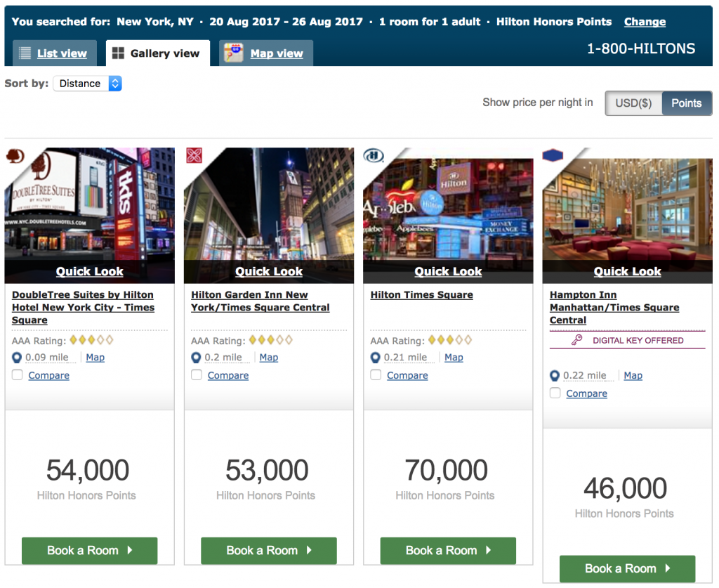Open Map link next to 0.21 mile
This screenshot has width=719, height=588.
454,358
